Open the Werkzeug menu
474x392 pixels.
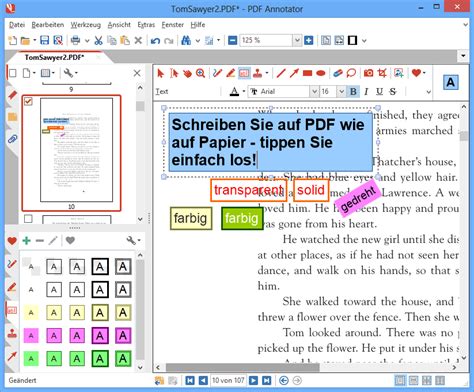85,25
